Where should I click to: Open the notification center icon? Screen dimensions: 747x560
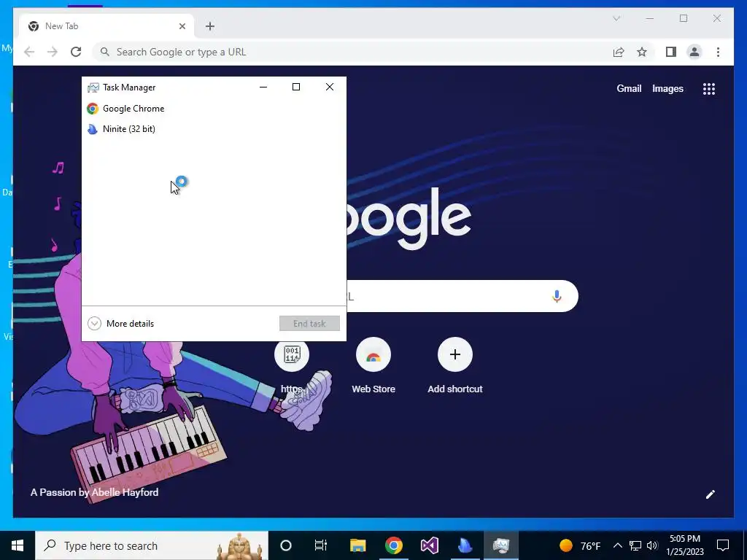pos(723,545)
